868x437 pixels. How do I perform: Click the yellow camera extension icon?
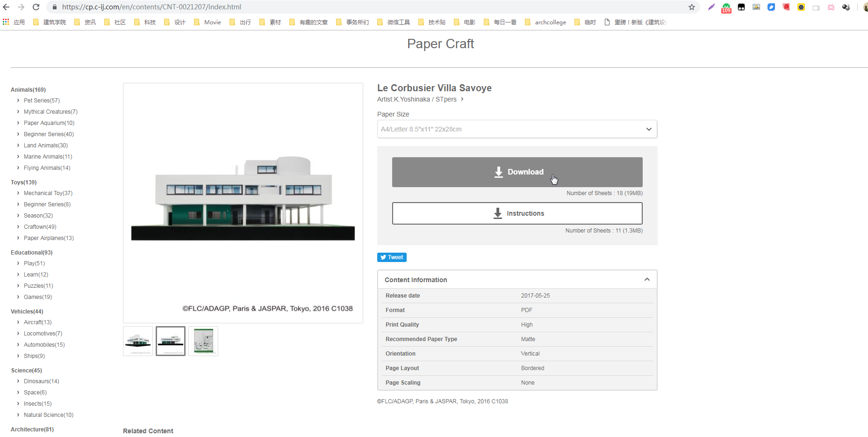[x=801, y=7]
